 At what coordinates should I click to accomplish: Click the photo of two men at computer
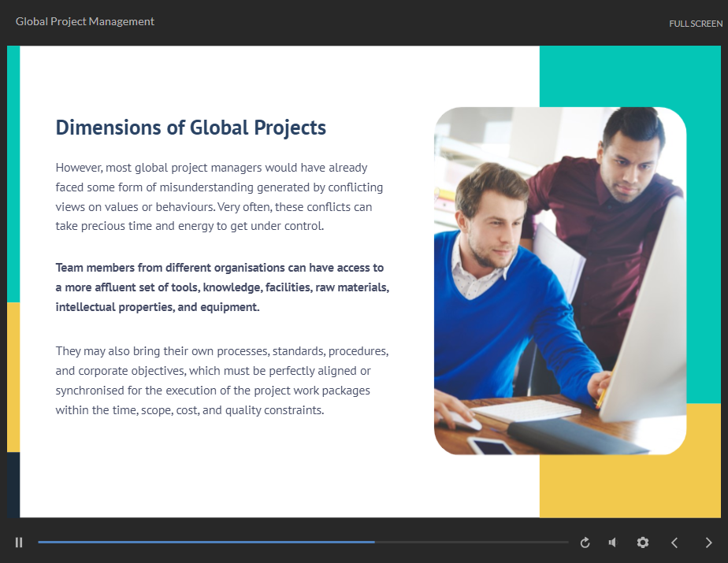559,280
